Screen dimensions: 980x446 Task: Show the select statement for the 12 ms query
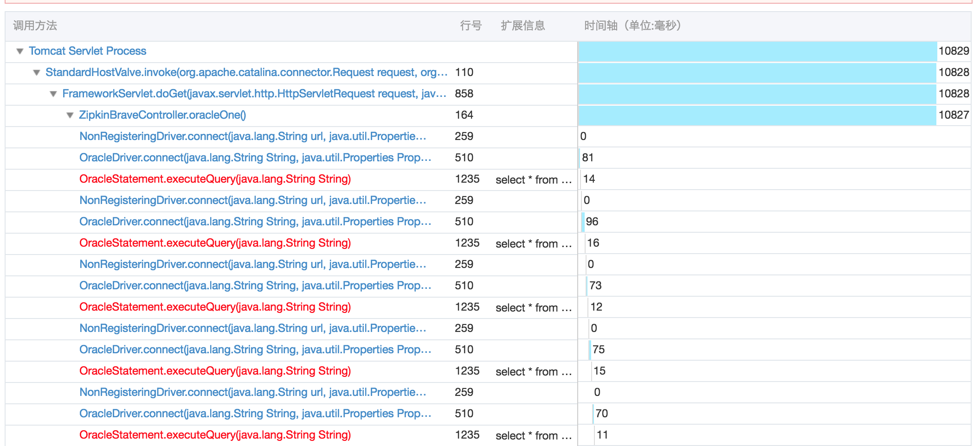534,308
